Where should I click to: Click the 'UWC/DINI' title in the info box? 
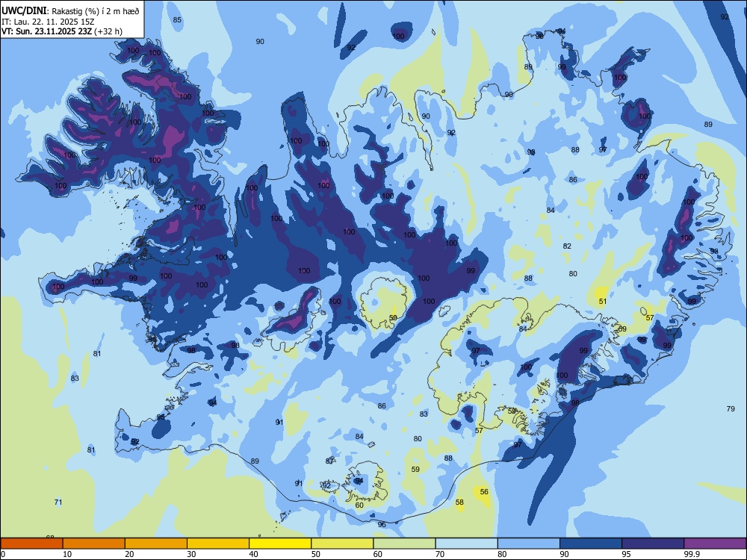24,11
